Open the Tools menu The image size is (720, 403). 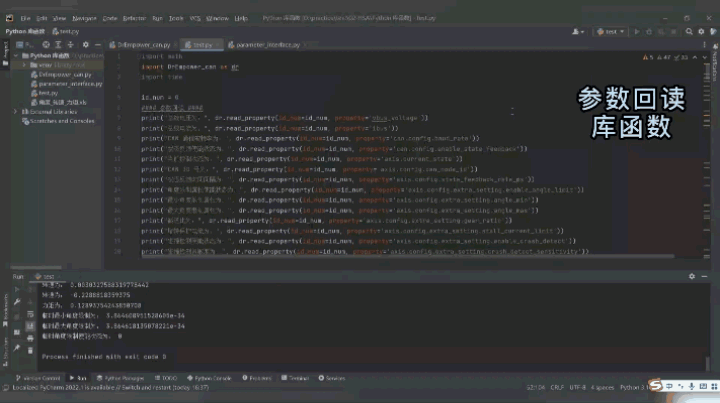(176, 18)
